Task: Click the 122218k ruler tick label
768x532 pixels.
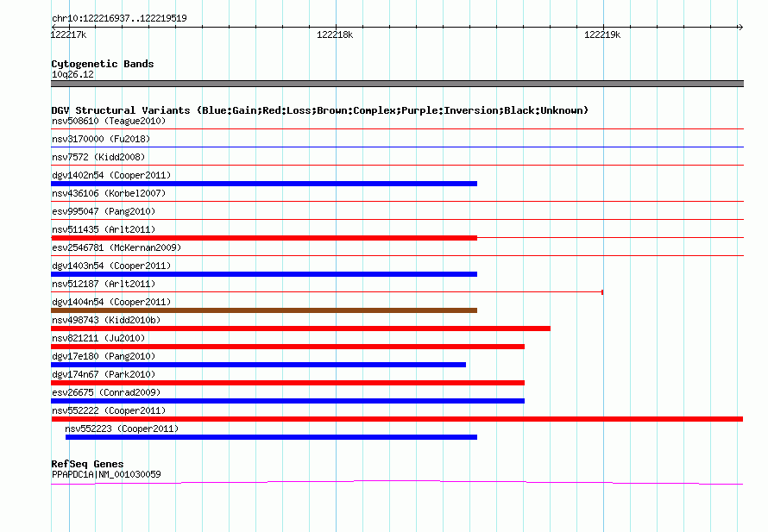Action: (x=335, y=34)
